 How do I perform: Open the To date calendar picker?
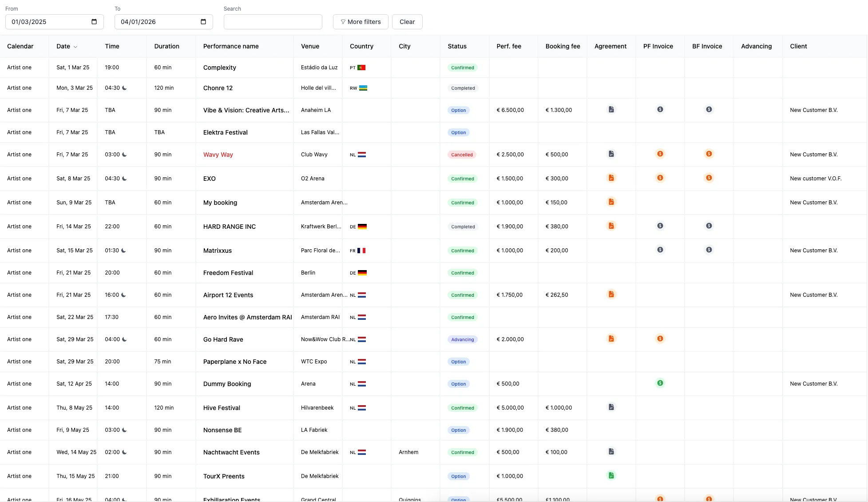[x=203, y=21]
